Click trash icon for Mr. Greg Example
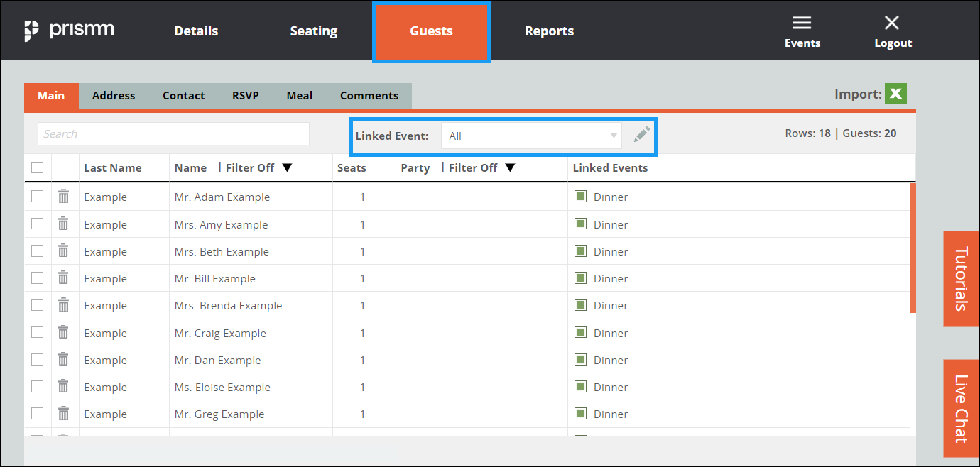The image size is (980, 467). (x=63, y=414)
